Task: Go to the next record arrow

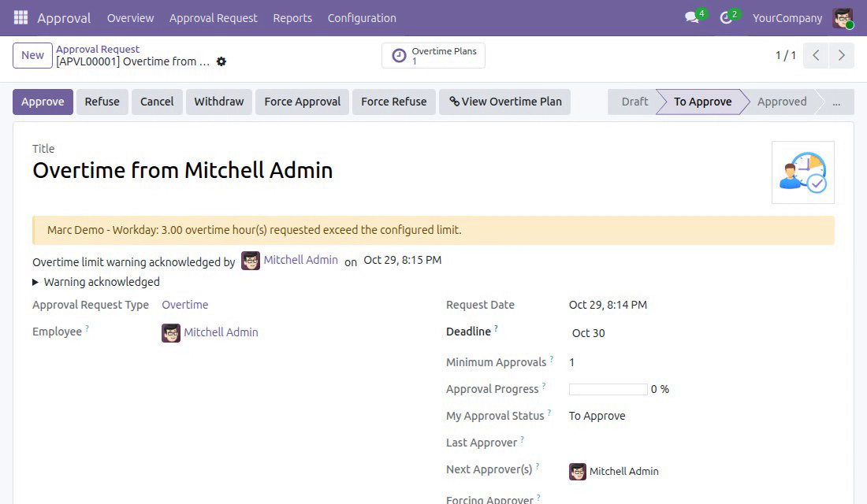Action: point(842,55)
